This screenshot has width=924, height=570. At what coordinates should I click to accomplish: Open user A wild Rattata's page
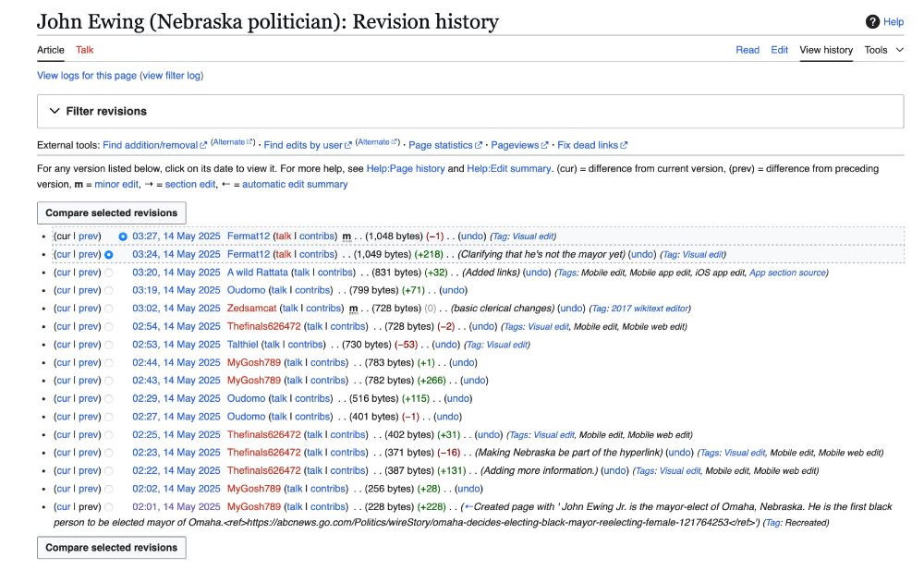(258, 273)
